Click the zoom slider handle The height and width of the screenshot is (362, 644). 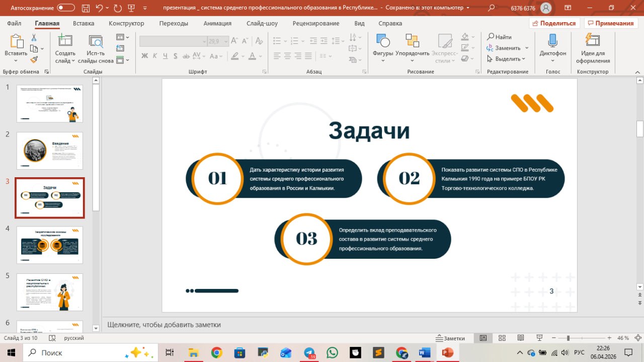pyautogui.click(x=568, y=338)
